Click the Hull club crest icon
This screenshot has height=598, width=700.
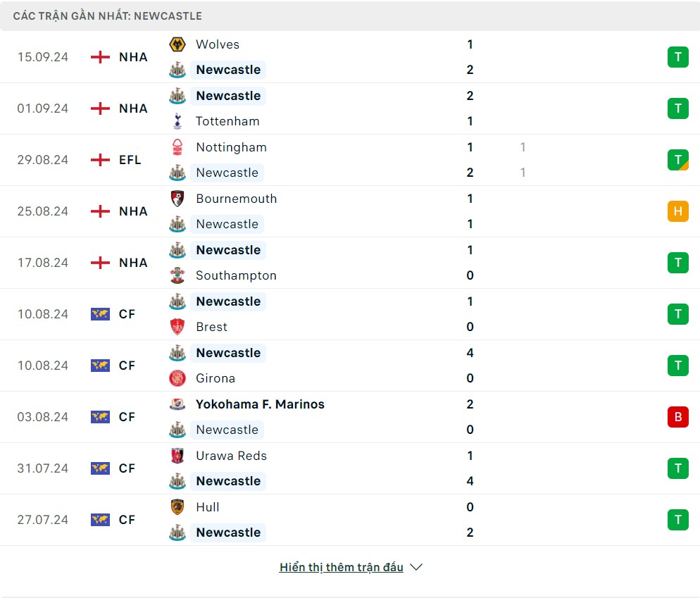tap(177, 507)
